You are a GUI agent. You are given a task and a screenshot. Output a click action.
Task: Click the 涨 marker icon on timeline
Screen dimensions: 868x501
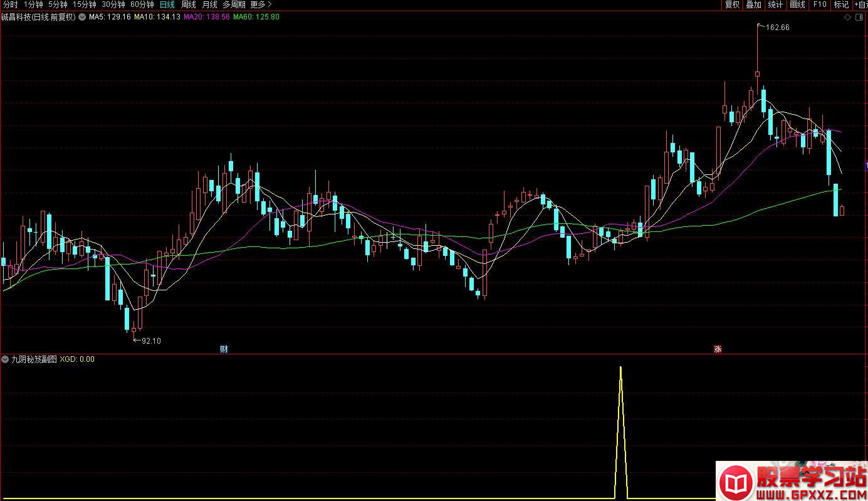click(718, 349)
